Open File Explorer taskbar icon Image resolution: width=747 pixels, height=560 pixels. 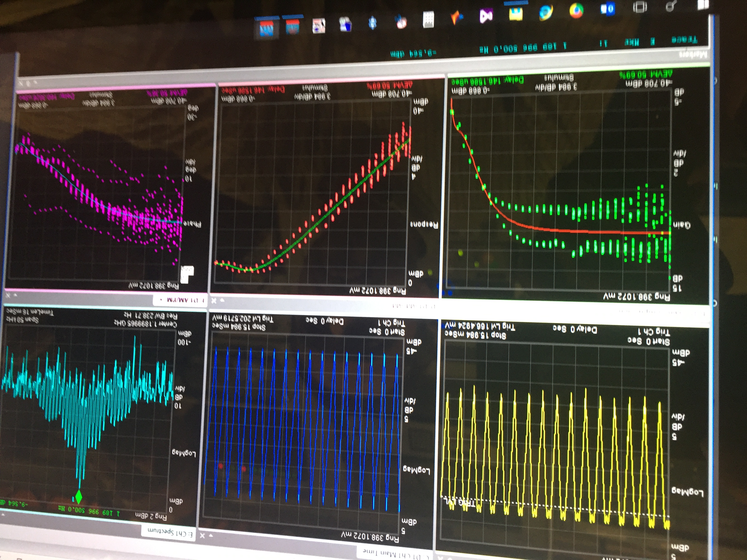pos(516,14)
